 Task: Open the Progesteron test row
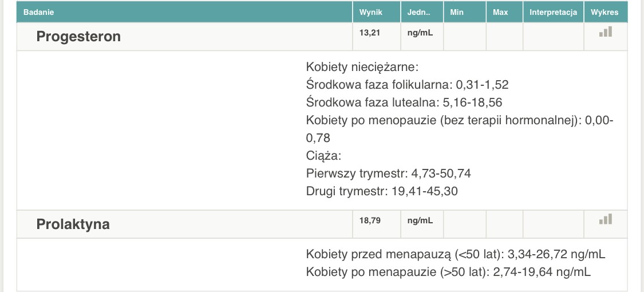[78, 37]
